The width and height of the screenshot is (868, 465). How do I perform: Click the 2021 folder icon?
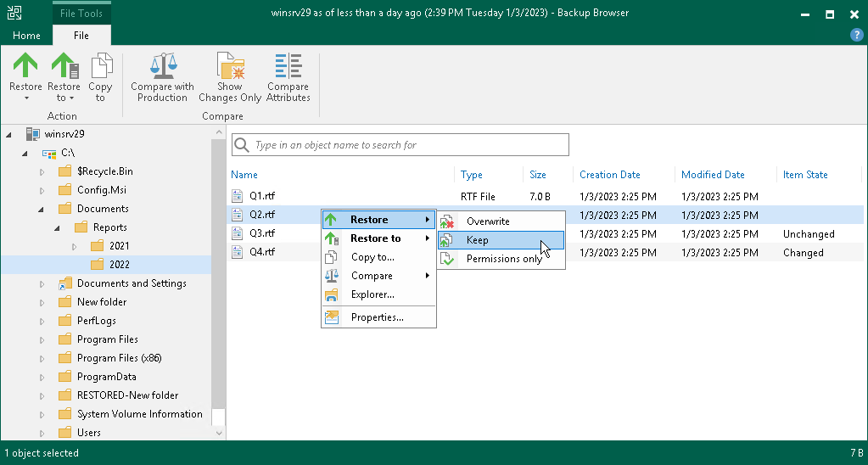[x=97, y=245]
